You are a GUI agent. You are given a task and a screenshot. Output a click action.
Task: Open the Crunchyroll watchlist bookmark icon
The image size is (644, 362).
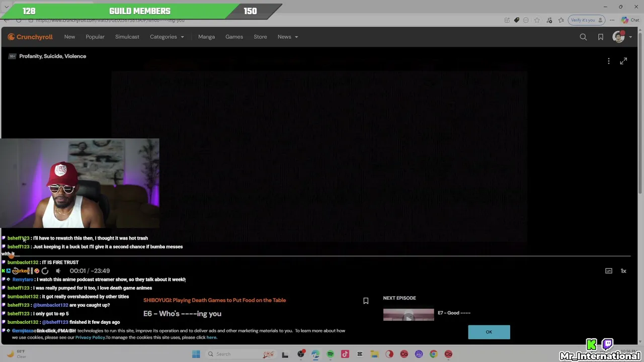pyautogui.click(x=601, y=37)
